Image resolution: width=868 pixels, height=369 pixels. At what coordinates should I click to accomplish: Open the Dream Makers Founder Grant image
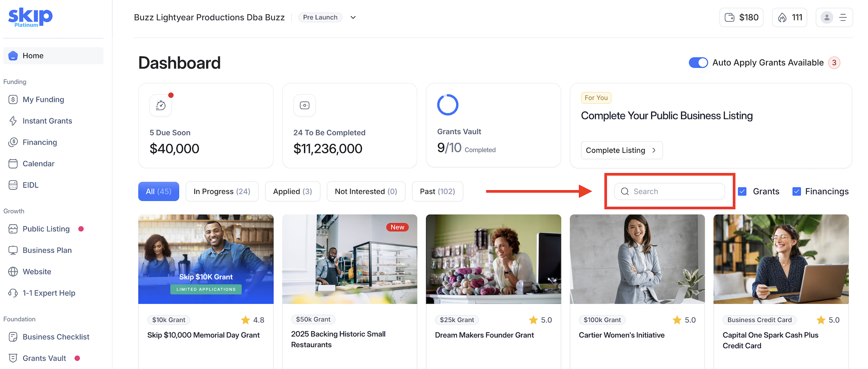click(493, 259)
